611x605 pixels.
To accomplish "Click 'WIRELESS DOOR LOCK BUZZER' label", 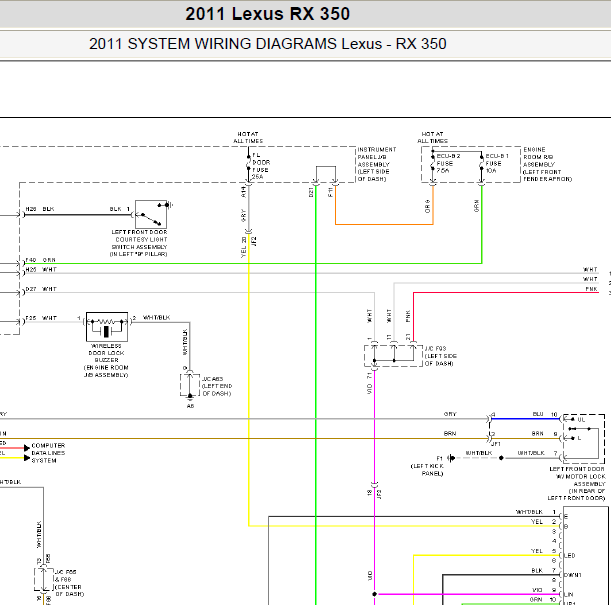I will [106, 353].
